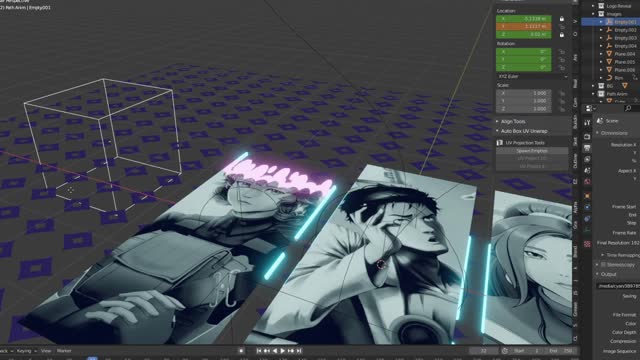Click the timeline clock icon beside Start

coord(505,351)
